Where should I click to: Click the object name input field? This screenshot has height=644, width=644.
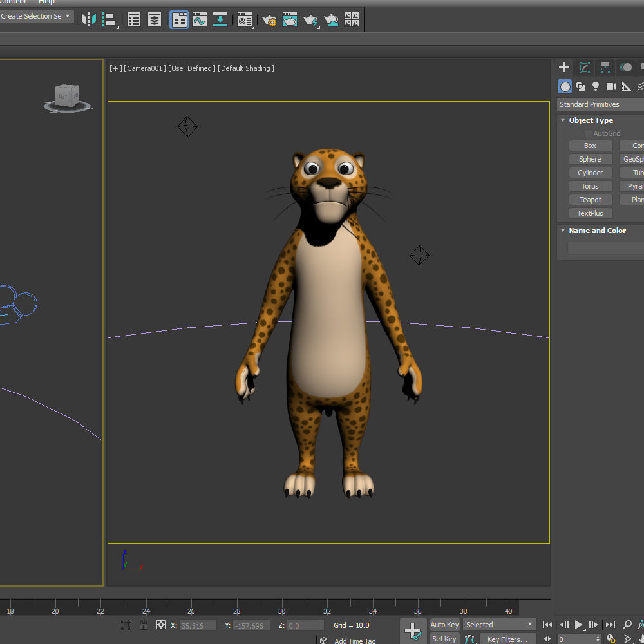(x=606, y=248)
